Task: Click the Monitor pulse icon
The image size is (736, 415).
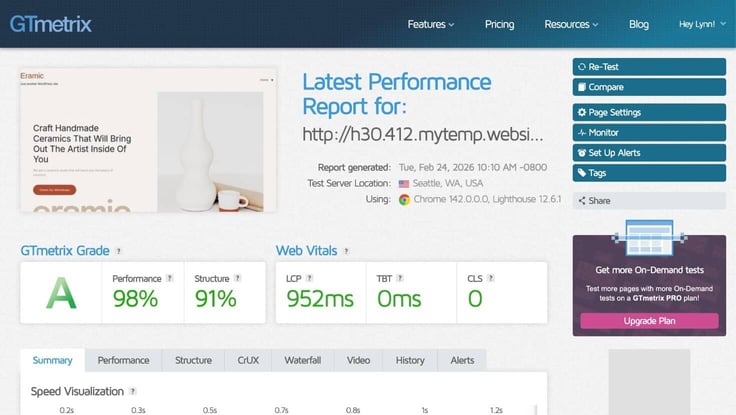Action: pos(582,132)
